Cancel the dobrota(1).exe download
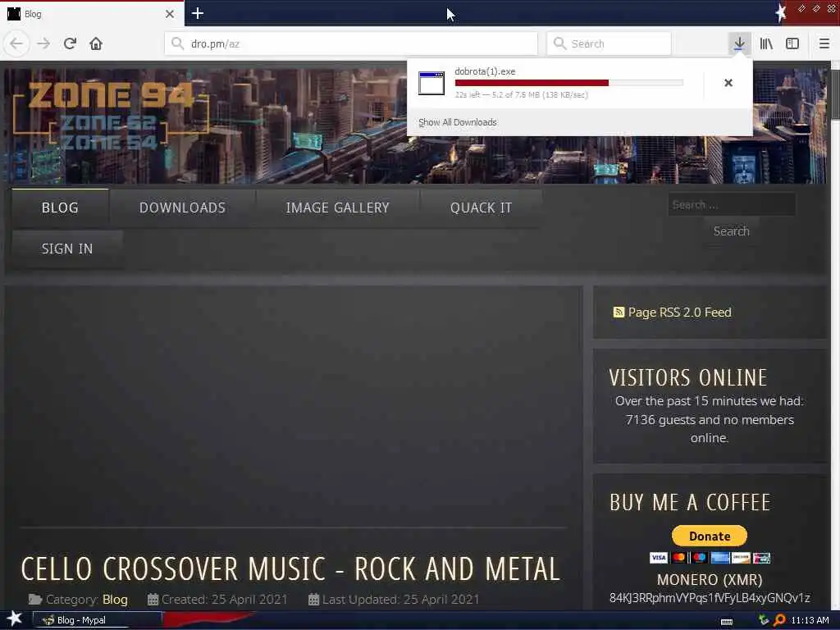This screenshot has height=630, width=840. pyautogui.click(x=728, y=83)
